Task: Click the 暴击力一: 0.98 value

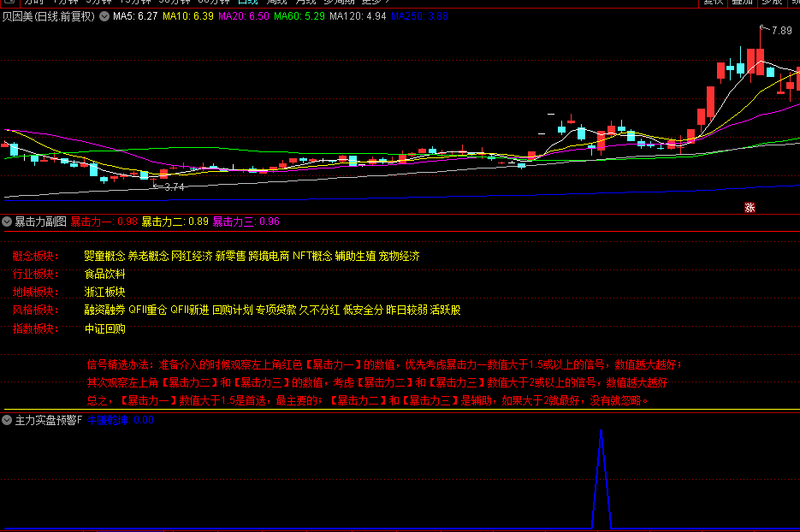Action: pyautogui.click(x=104, y=222)
